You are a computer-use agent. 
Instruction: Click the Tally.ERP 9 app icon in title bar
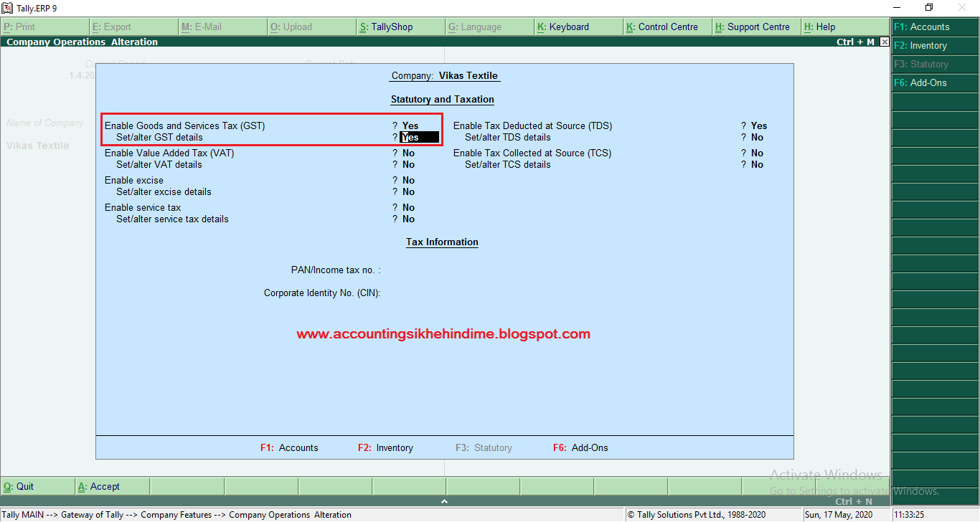[x=8, y=8]
